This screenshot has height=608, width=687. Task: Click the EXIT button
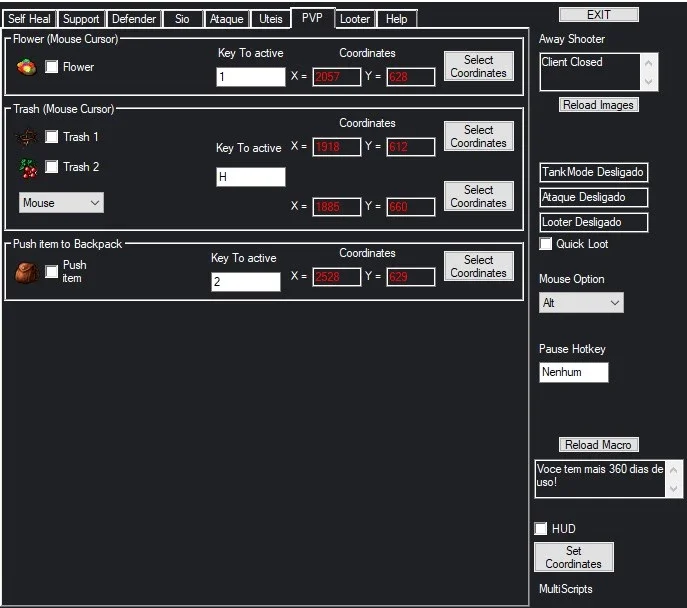point(598,14)
